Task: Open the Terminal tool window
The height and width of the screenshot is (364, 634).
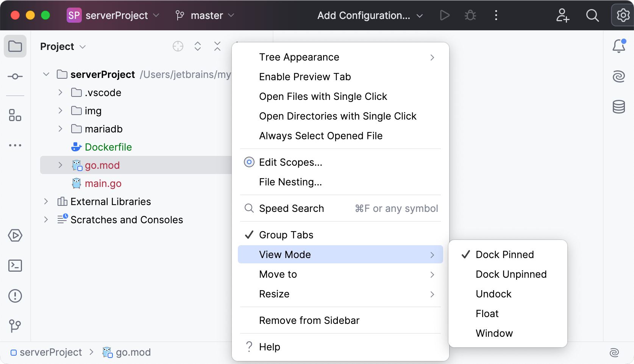Action: point(15,266)
